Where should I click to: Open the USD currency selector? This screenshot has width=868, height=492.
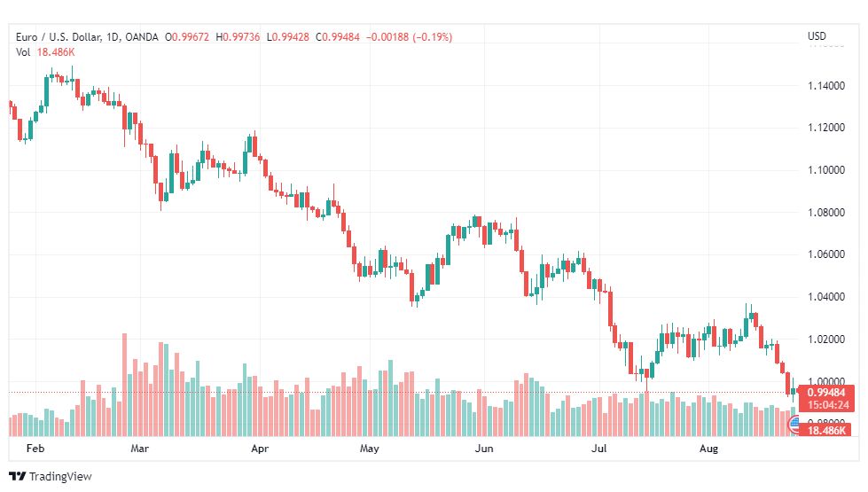[x=817, y=36]
